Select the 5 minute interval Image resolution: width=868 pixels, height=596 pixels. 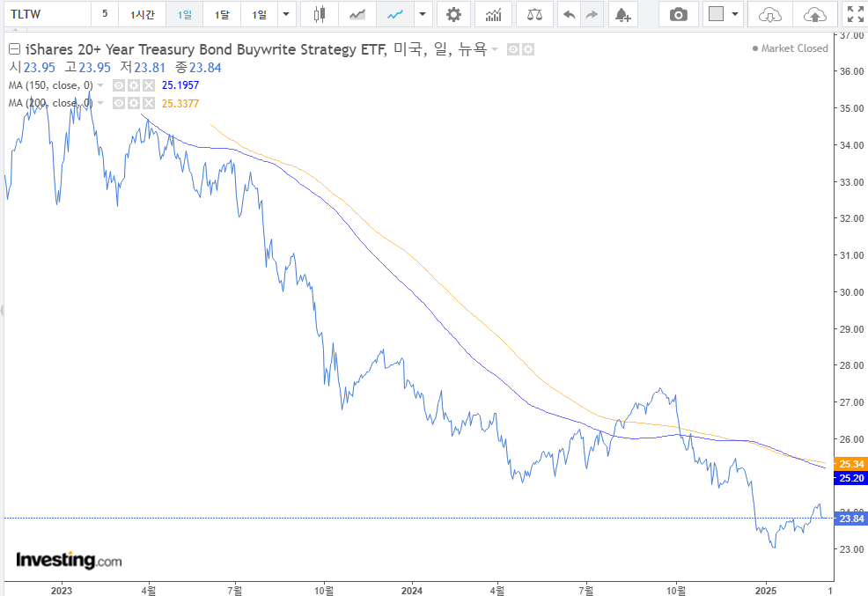[x=105, y=14]
